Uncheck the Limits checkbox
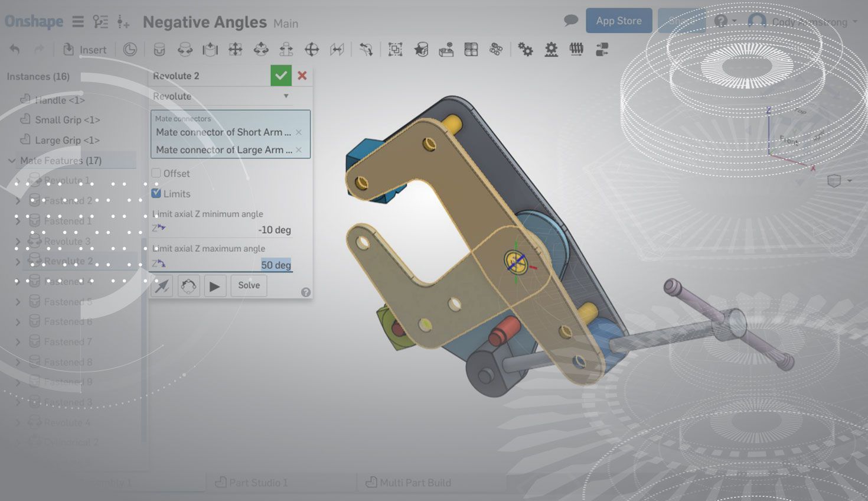868x501 pixels. click(x=156, y=193)
